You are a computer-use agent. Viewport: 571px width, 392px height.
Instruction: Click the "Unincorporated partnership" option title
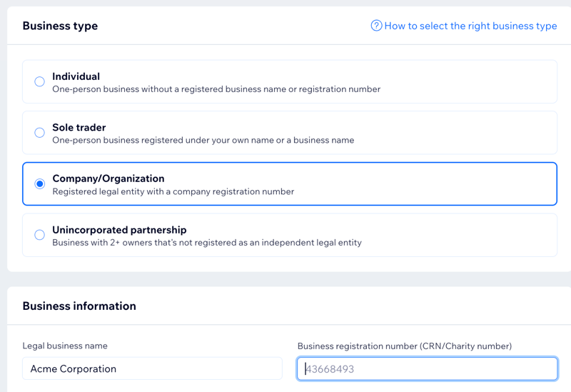coord(119,230)
